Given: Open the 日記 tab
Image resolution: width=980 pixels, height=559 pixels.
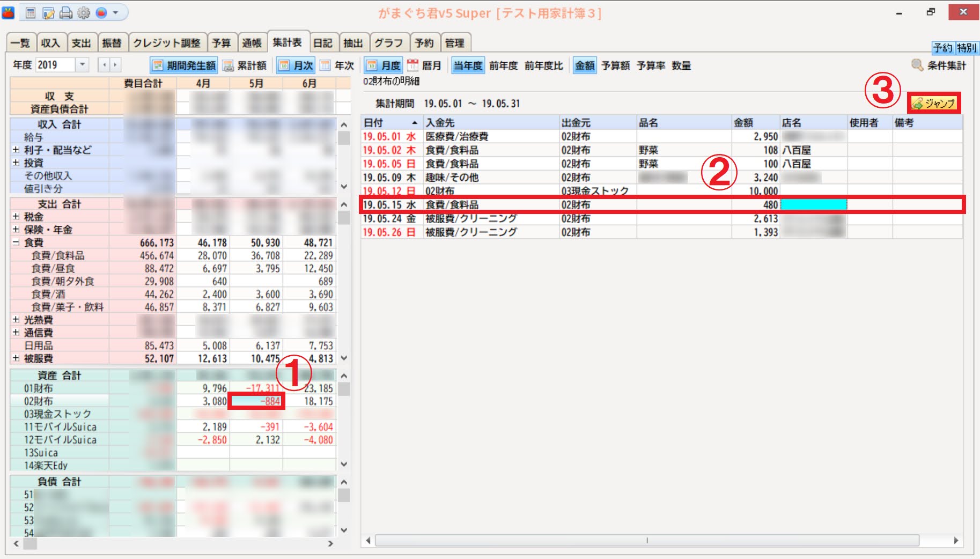Looking at the screenshot, I should 323,43.
